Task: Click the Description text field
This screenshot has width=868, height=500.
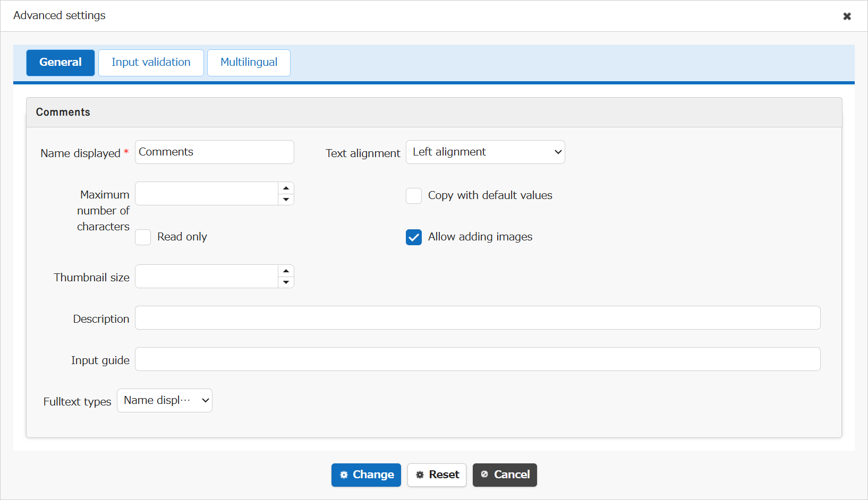Action: [x=478, y=318]
